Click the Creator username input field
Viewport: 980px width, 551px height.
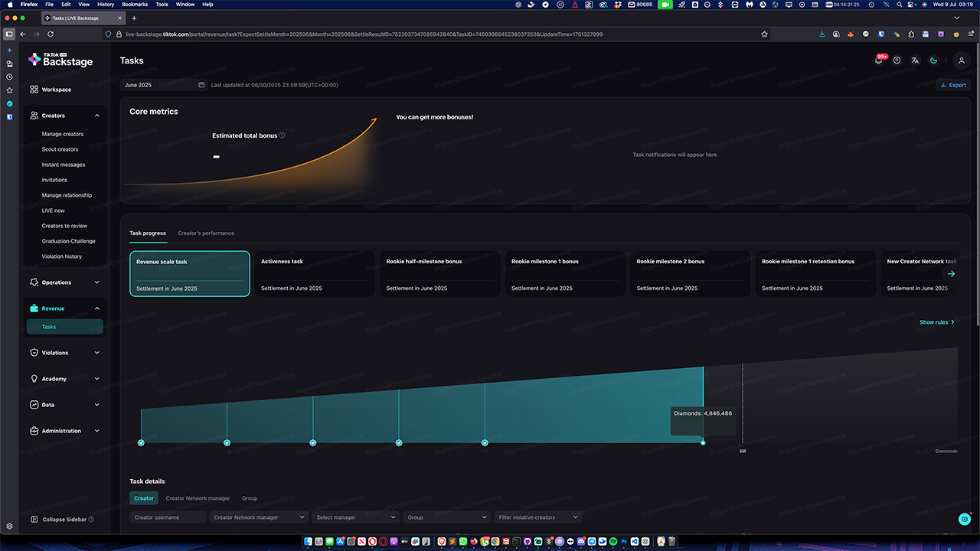[168, 517]
